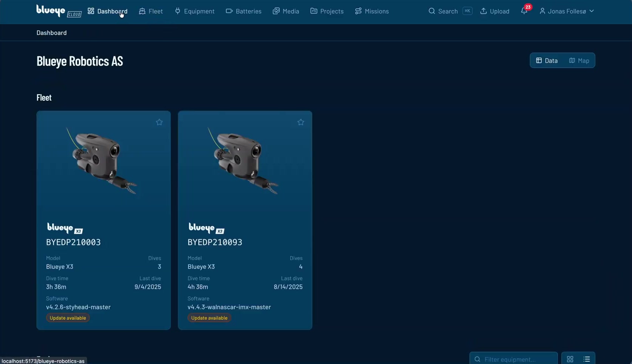Screen dimensions: 632x364
Task: Open the Missions page
Action: [x=372, y=11]
